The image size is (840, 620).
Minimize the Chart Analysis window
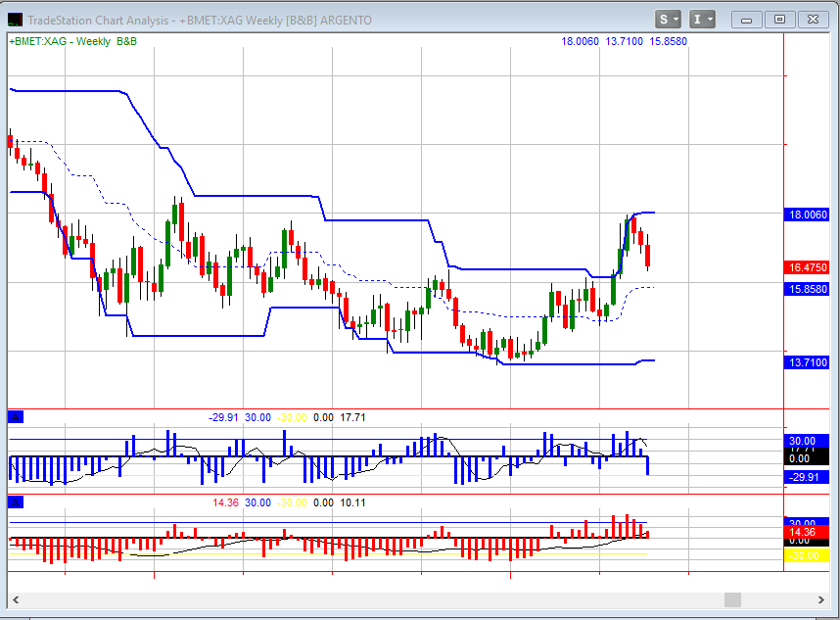(x=746, y=20)
